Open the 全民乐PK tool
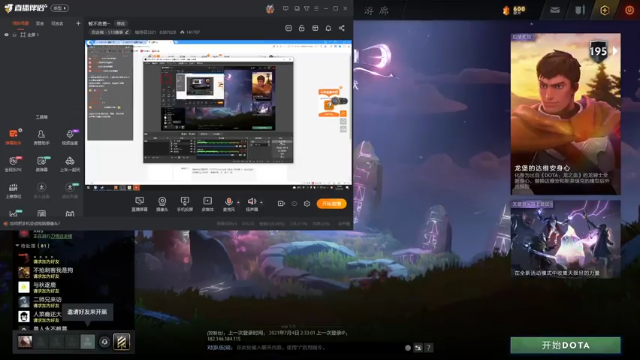Image resolution: width=640 pixels, height=360 pixels. 13,164
